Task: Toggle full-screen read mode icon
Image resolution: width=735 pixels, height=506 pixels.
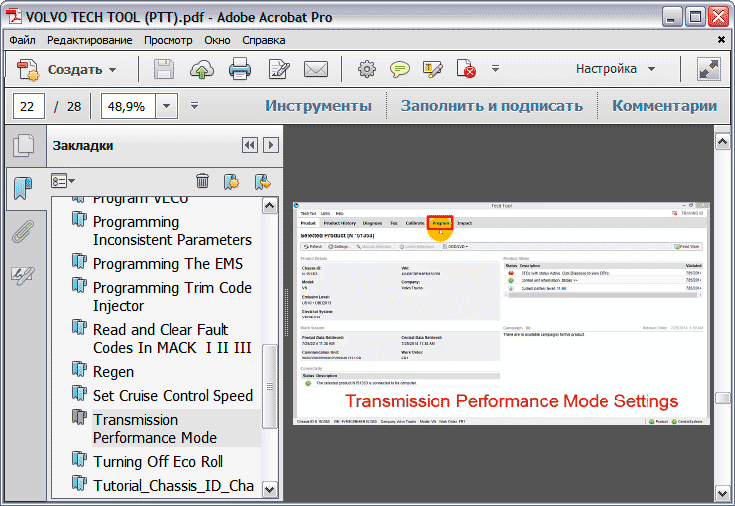Action: [x=709, y=70]
